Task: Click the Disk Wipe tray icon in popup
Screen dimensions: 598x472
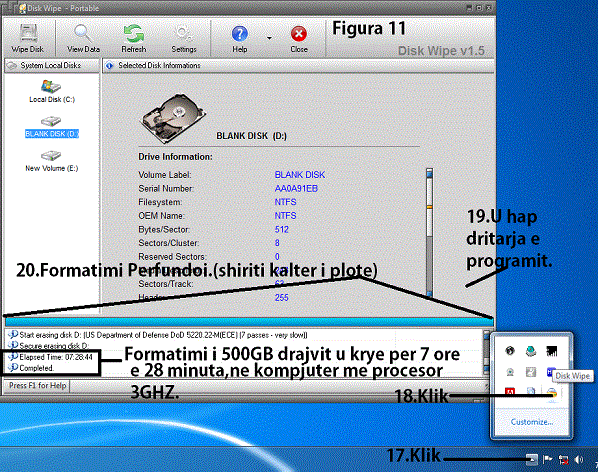Action: (552, 392)
